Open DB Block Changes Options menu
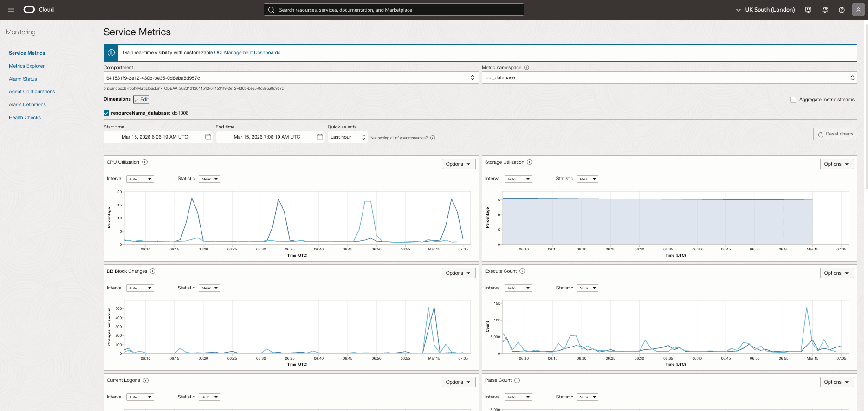 pyautogui.click(x=459, y=273)
